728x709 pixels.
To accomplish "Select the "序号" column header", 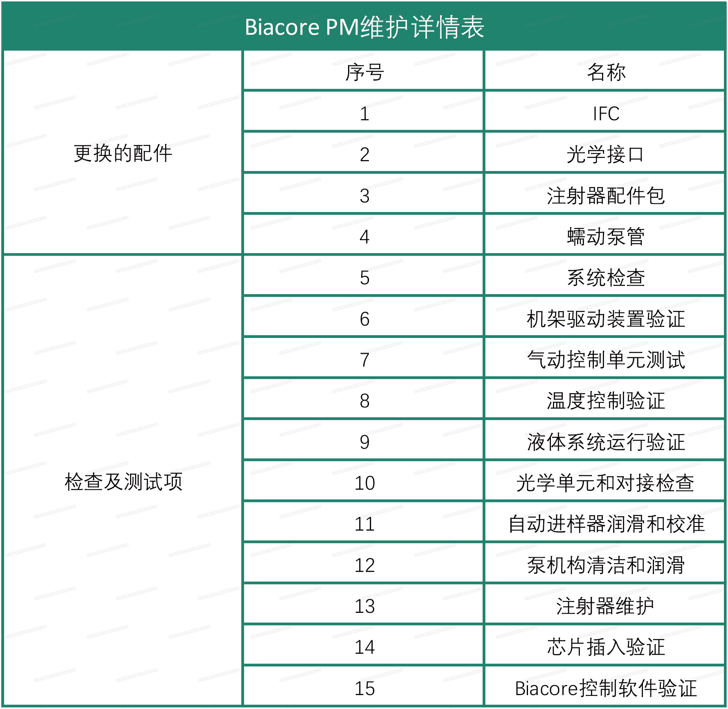I will pyautogui.click(x=364, y=70).
